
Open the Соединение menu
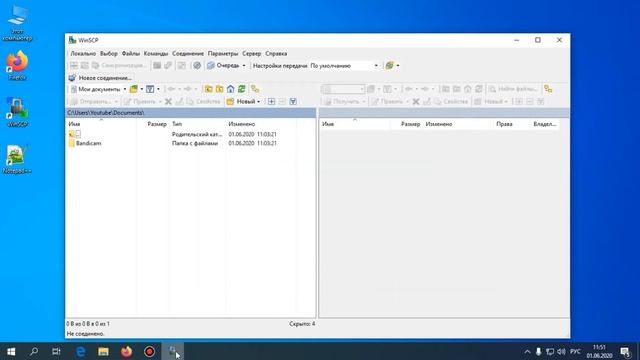pyautogui.click(x=188, y=53)
